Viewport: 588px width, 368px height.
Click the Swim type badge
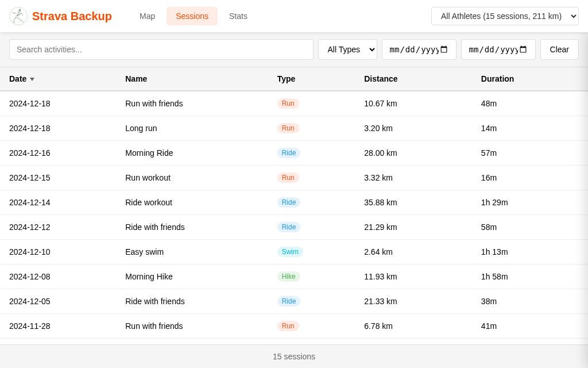(290, 252)
